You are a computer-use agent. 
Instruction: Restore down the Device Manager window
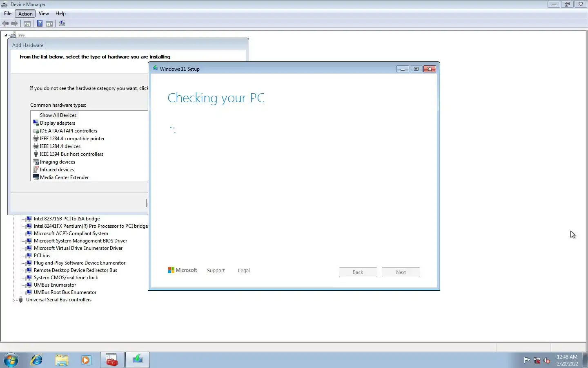pyautogui.click(x=567, y=4)
